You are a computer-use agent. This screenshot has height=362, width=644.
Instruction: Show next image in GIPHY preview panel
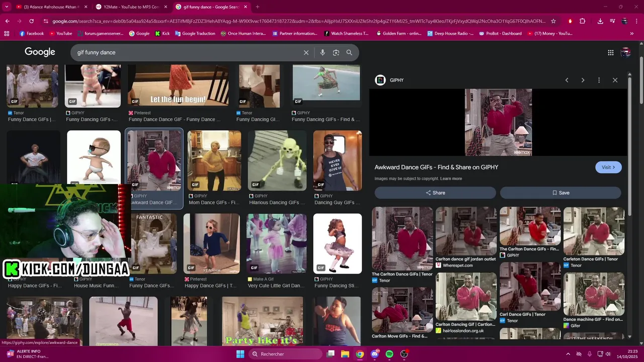coord(583,80)
